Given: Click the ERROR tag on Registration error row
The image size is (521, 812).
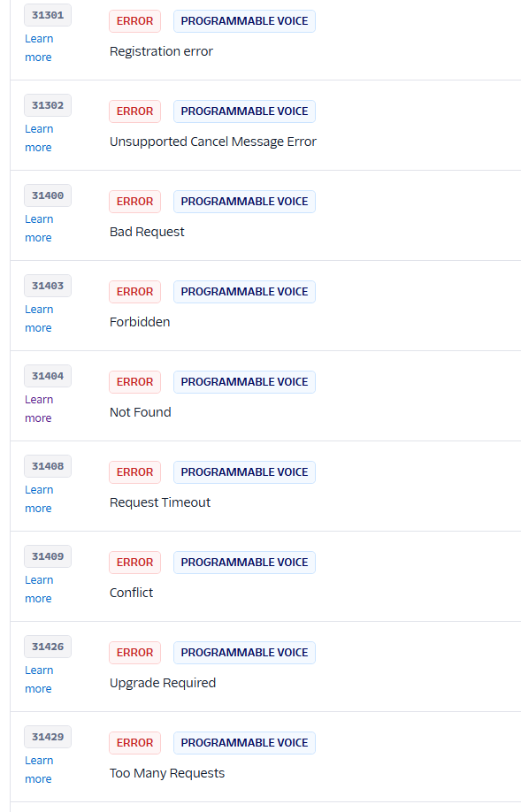Looking at the screenshot, I should click(x=134, y=21).
